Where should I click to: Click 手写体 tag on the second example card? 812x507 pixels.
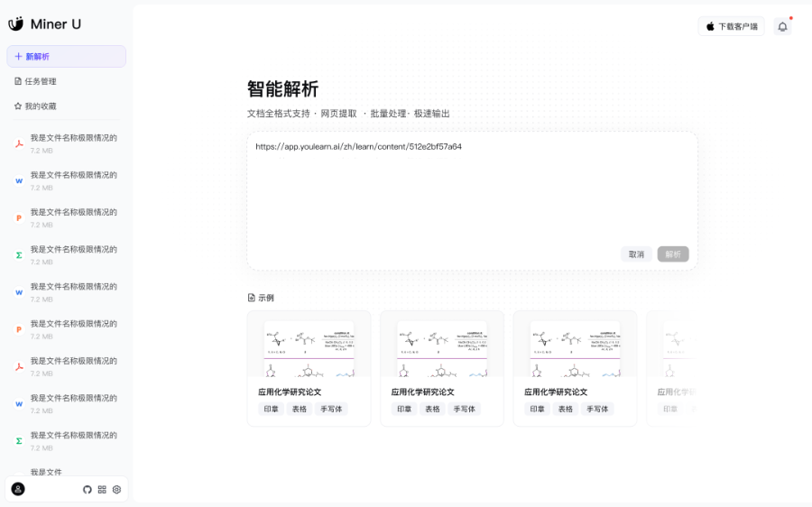pyautogui.click(x=465, y=410)
